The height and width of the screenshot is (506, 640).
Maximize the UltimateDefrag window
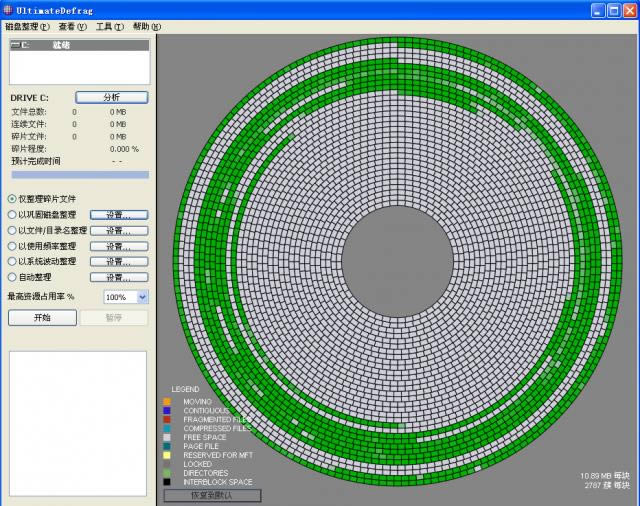pyautogui.click(x=614, y=10)
